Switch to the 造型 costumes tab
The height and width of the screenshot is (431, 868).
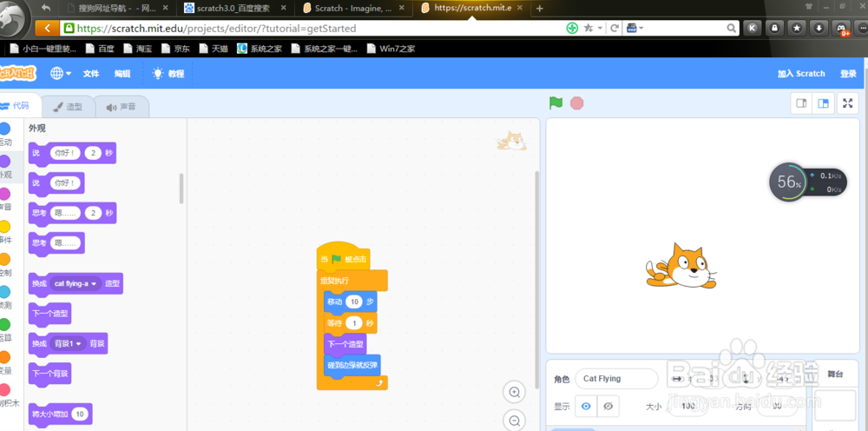click(68, 107)
